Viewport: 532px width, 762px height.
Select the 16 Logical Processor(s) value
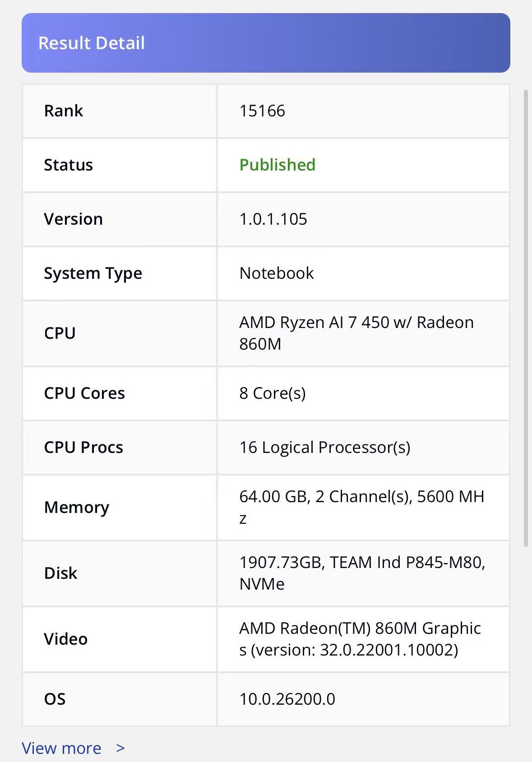coord(324,448)
